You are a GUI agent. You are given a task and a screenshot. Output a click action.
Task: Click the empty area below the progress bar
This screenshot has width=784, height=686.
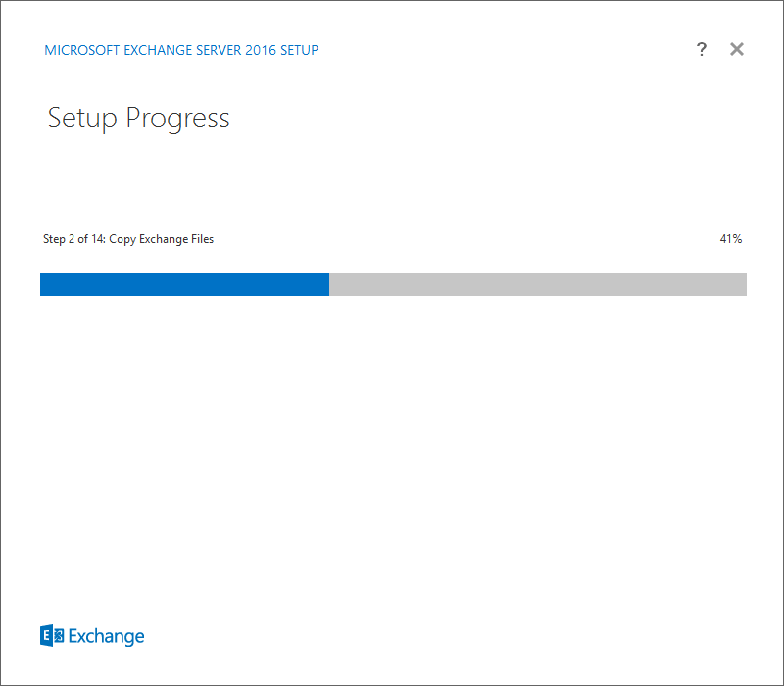[x=392, y=441]
